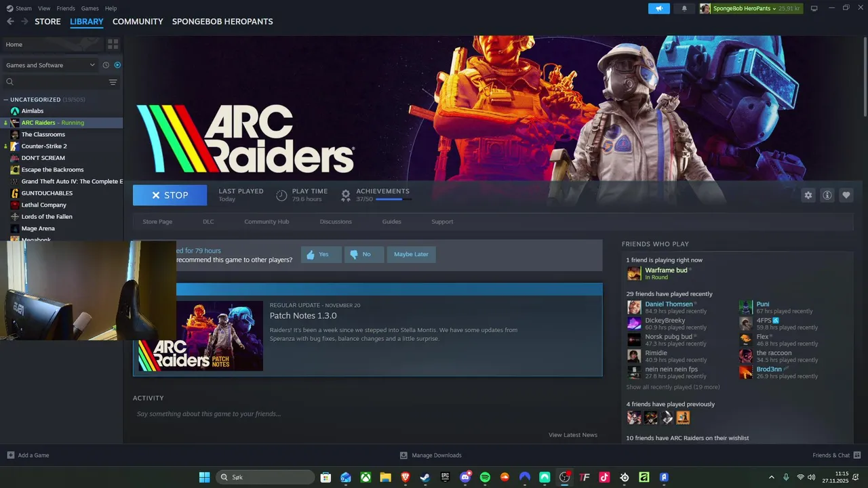
Task: Open the library Home view
Action: pos(52,44)
